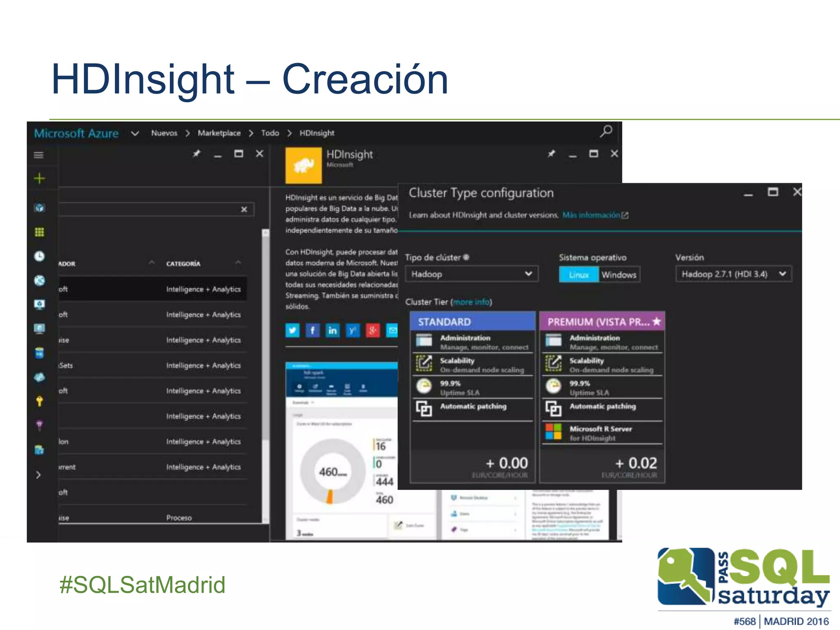Click HDInsight in the breadcrumb
Viewport: 840px width, 630px height.
[x=317, y=133]
